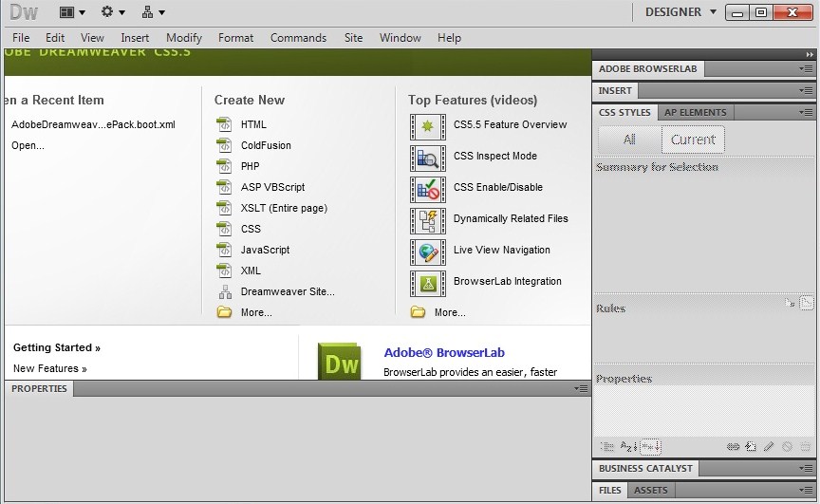Open the Site management dropdown in the title bar
Screen dimensions: 820x504
[153, 12]
